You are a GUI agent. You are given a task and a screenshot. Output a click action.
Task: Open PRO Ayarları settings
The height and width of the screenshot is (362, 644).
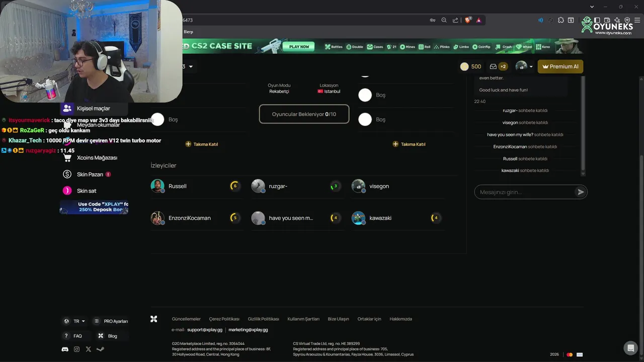click(x=111, y=321)
